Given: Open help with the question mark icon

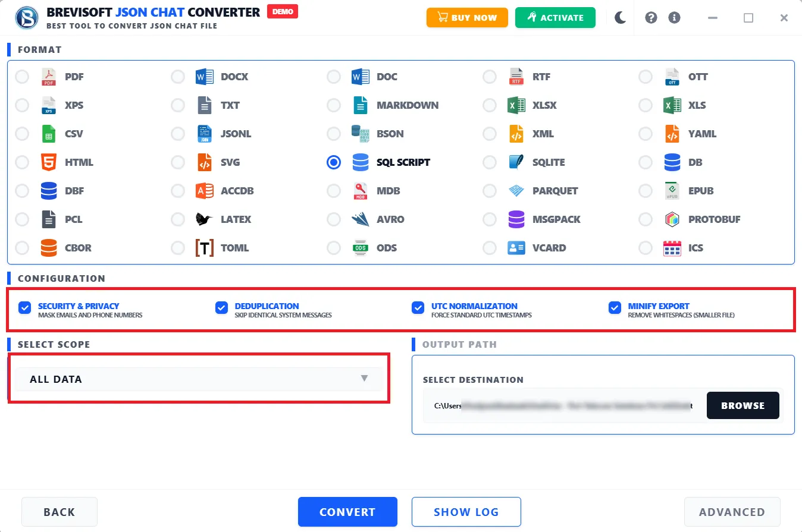Looking at the screenshot, I should [x=651, y=18].
